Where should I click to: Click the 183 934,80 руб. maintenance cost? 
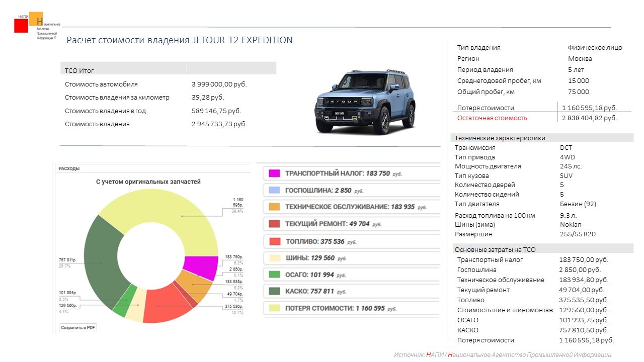(584, 280)
